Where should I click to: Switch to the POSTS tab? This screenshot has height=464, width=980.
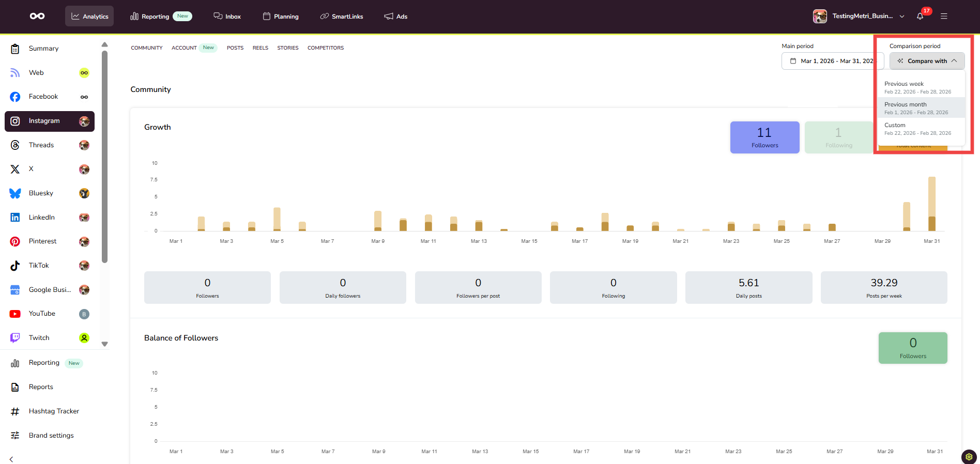[x=235, y=48]
